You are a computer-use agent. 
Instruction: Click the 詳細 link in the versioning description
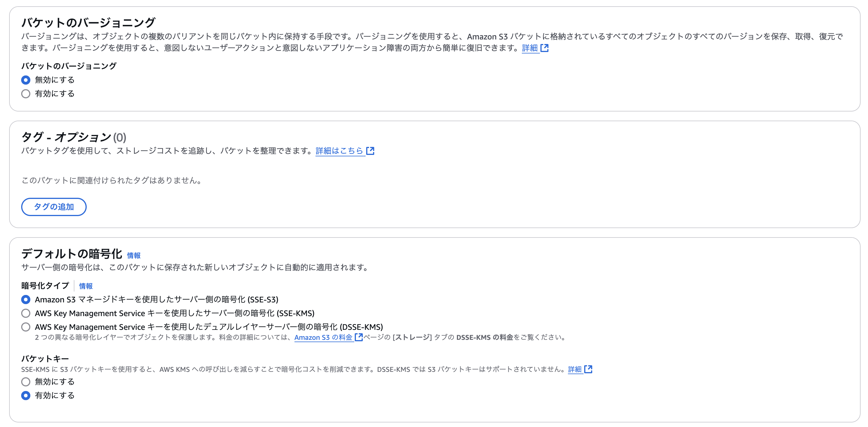tap(530, 48)
